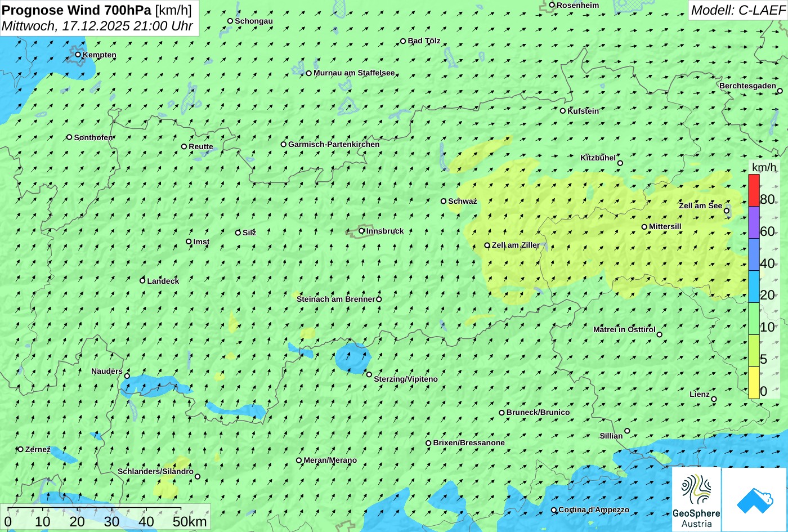788x532 pixels.
Task: Click the '50km' scale bar label
Action: click(x=190, y=522)
